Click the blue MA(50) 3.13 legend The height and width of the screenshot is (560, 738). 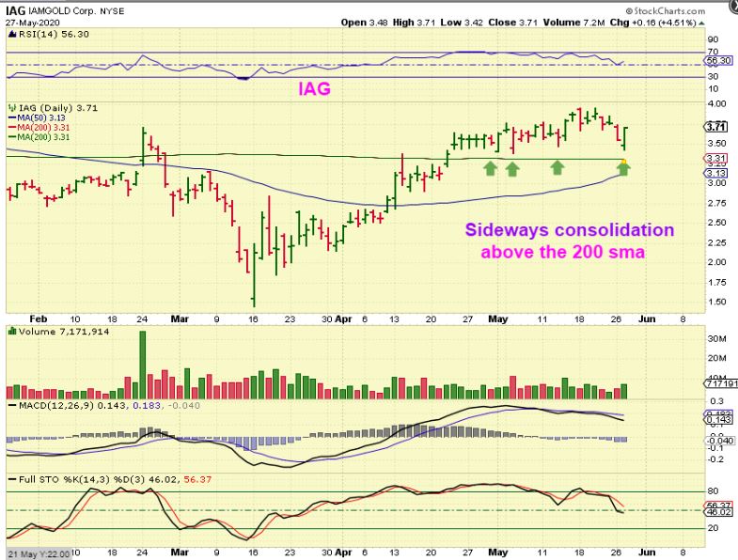pyautogui.click(x=37, y=117)
